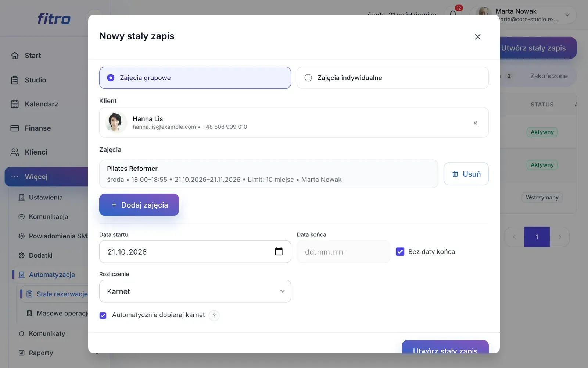Click next page chevron in pagination

[560, 237]
